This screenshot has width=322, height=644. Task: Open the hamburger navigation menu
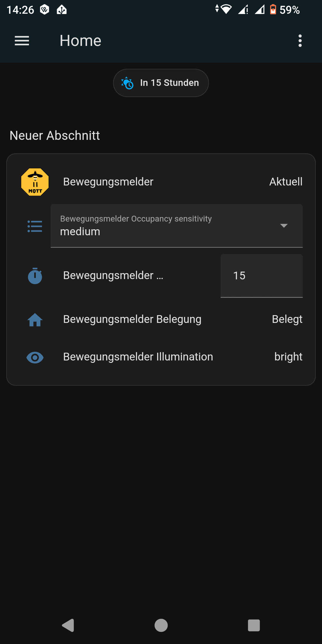tap(22, 41)
